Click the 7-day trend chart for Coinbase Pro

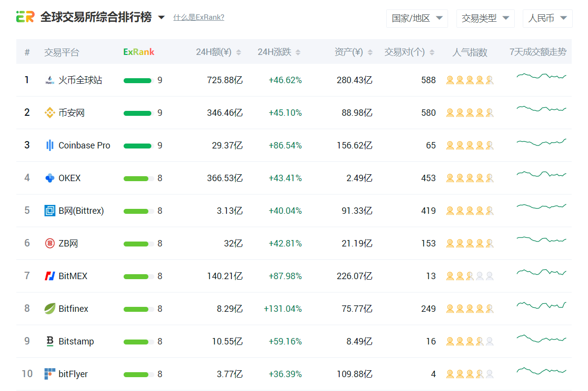coord(541,142)
